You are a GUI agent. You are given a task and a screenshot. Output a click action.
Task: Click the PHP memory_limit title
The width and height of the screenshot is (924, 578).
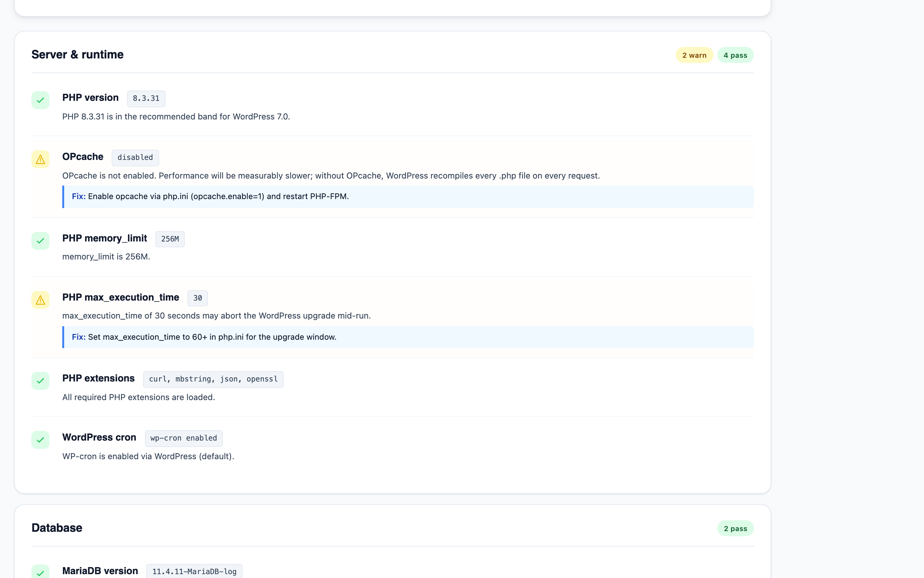point(105,238)
